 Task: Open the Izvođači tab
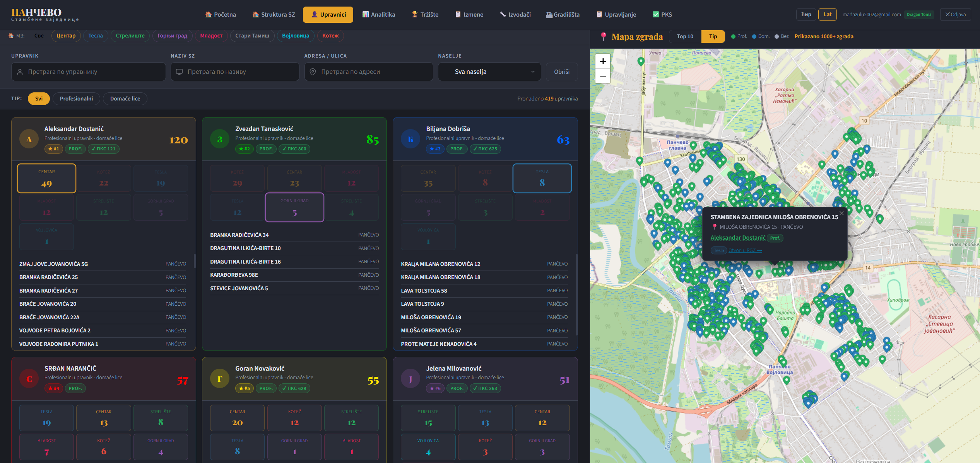tap(515, 15)
